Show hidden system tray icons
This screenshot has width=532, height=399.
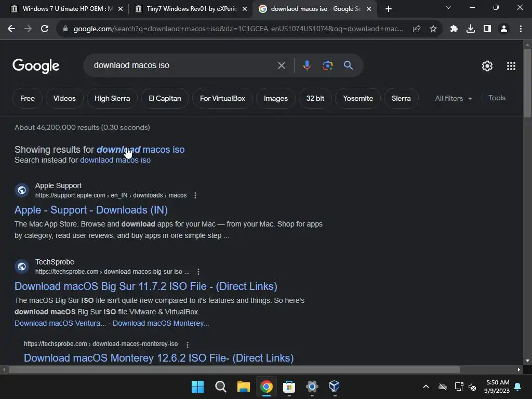tap(426, 387)
